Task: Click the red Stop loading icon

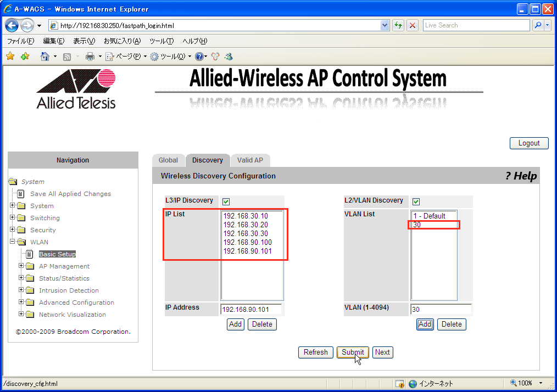Action: (413, 25)
